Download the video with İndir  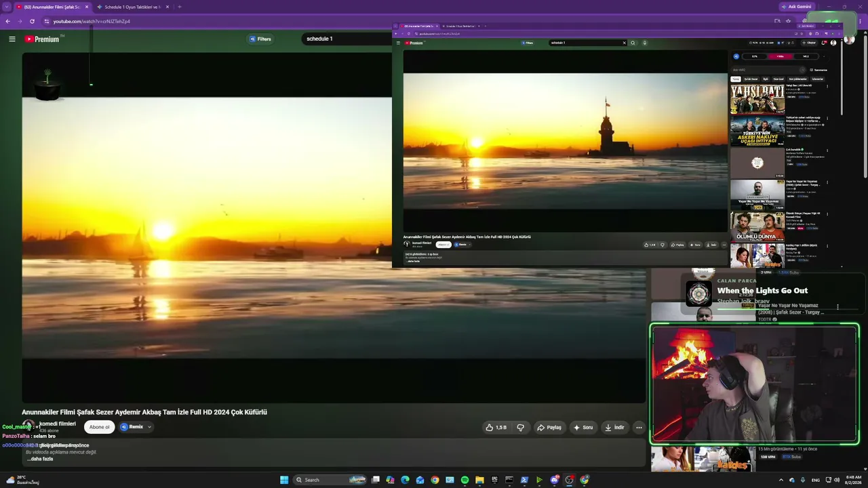click(614, 428)
